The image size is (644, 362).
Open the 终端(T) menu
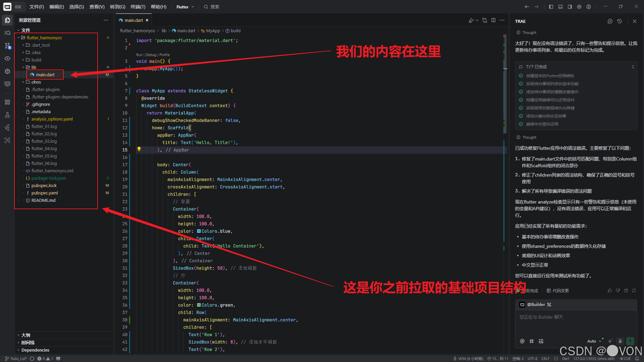click(x=138, y=7)
